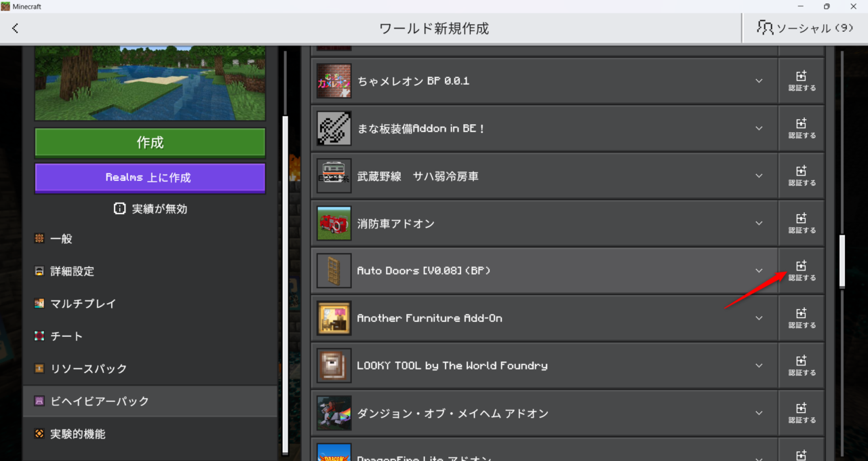
Task: Click the left sidebar scrollbar
Action: [x=285, y=285]
